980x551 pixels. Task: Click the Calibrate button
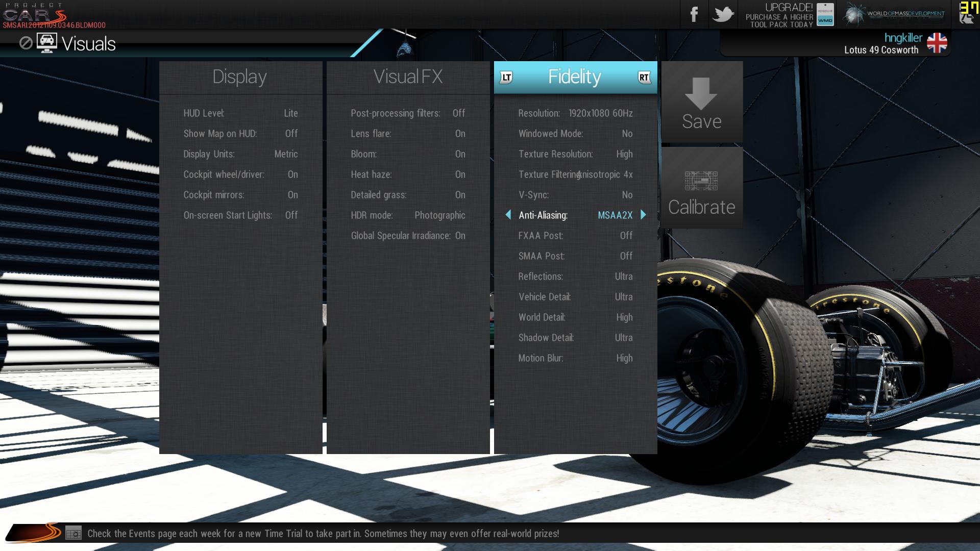[702, 187]
